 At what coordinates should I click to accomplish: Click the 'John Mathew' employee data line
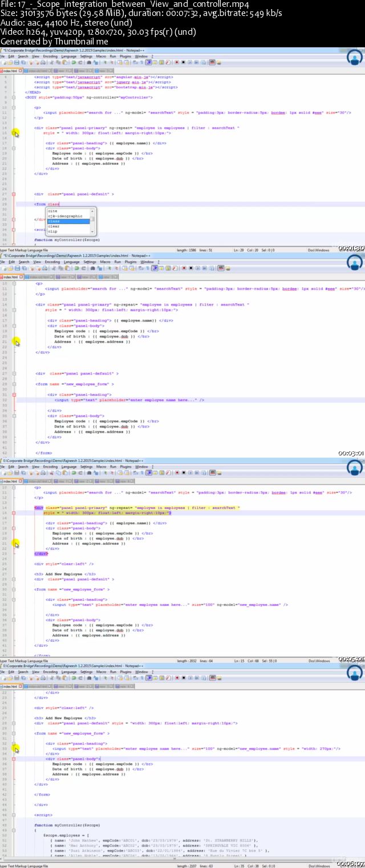153,840
